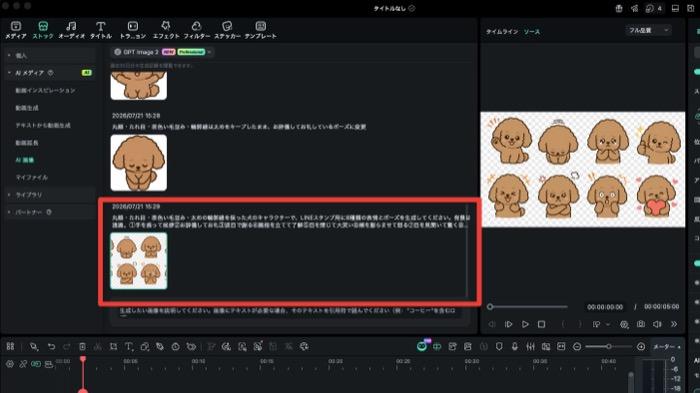Click the preview progress slider

click(x=528, y=307)
